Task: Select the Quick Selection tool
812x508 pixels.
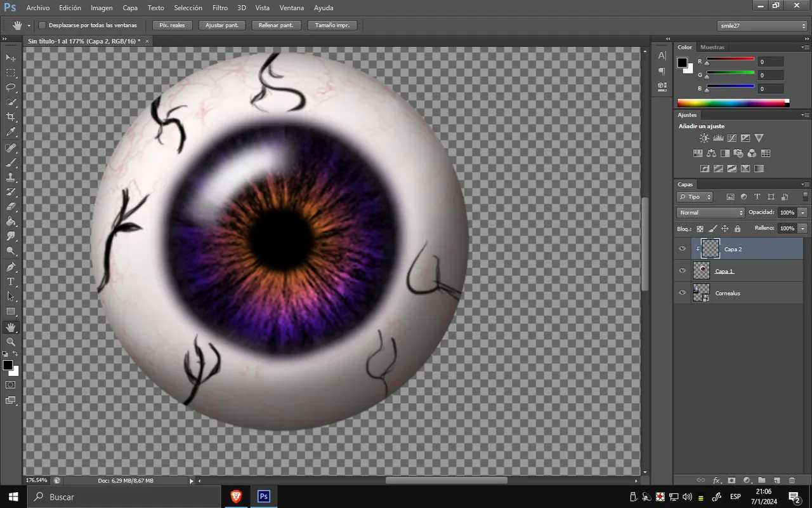Action: (11, 102)
